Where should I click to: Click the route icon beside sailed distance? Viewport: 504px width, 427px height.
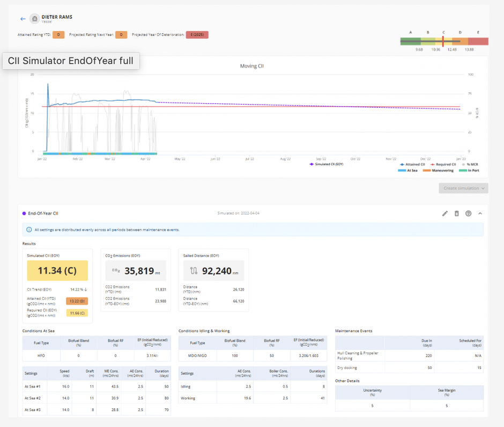(194, 271)
